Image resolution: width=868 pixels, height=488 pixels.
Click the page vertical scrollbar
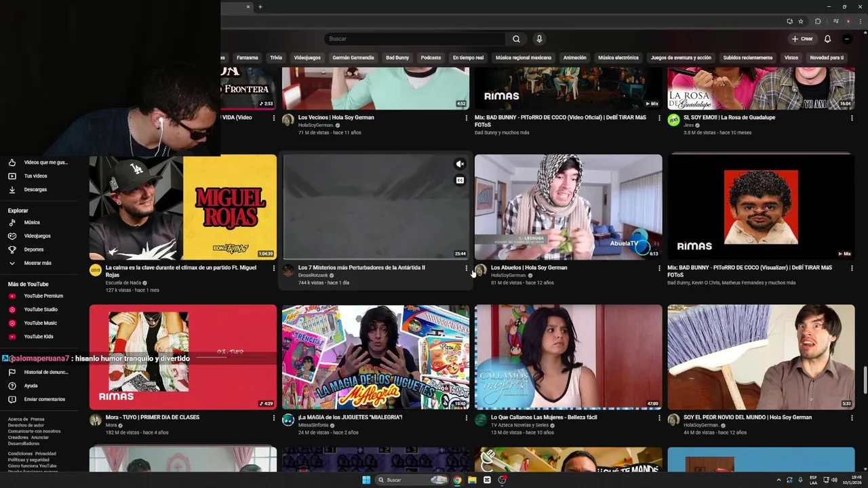point(865,380)
